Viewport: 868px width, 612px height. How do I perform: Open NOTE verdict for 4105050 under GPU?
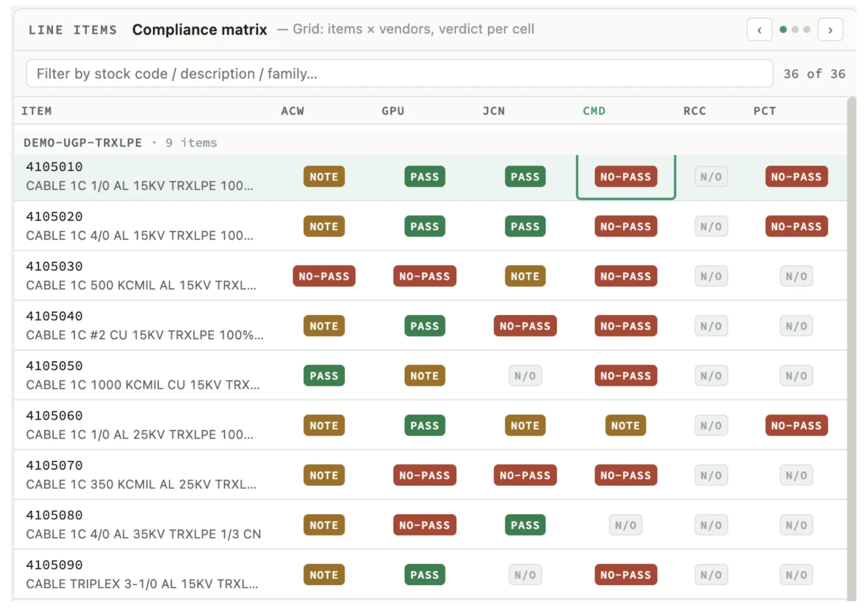tap(424, 376)
